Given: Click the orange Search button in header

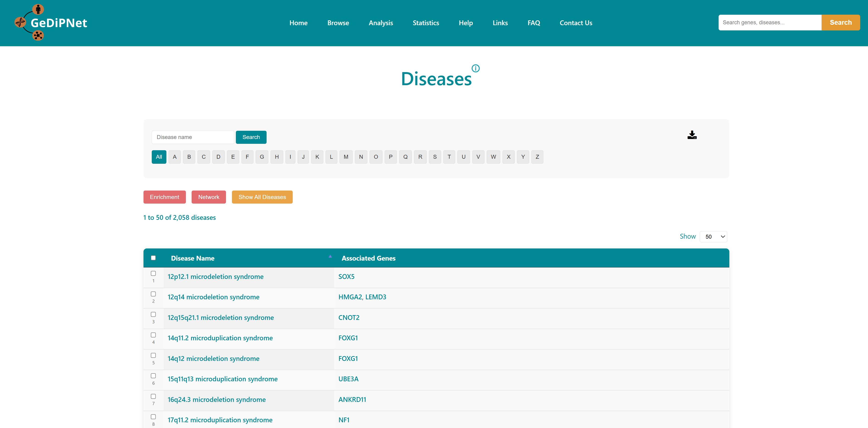Looking at the screenshot, I should [840, 23].
